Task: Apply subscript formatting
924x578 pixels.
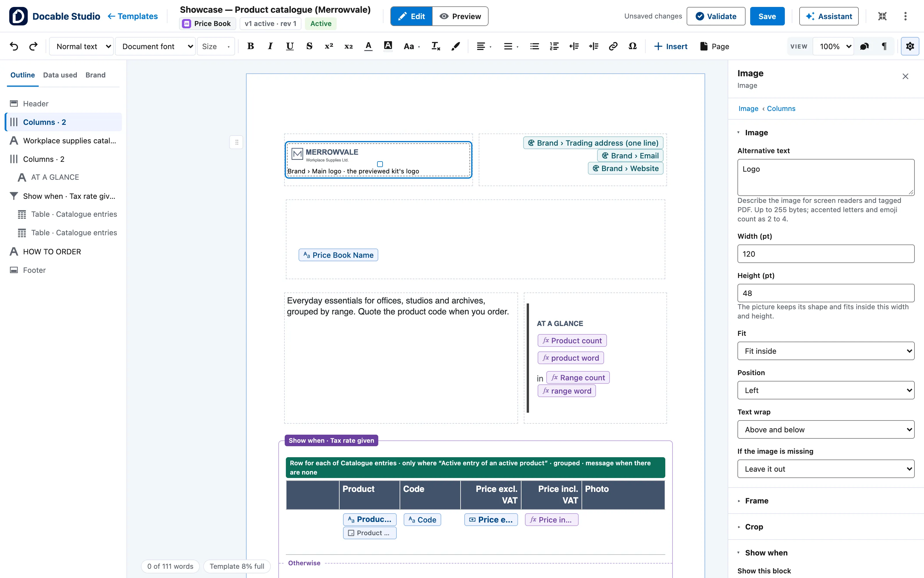Action: [349, 46]
